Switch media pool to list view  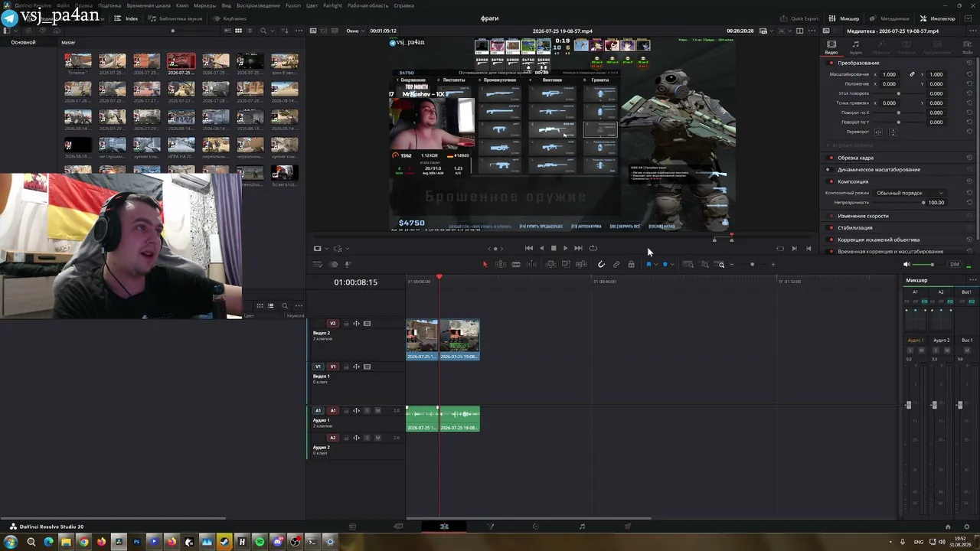point(250,31)
